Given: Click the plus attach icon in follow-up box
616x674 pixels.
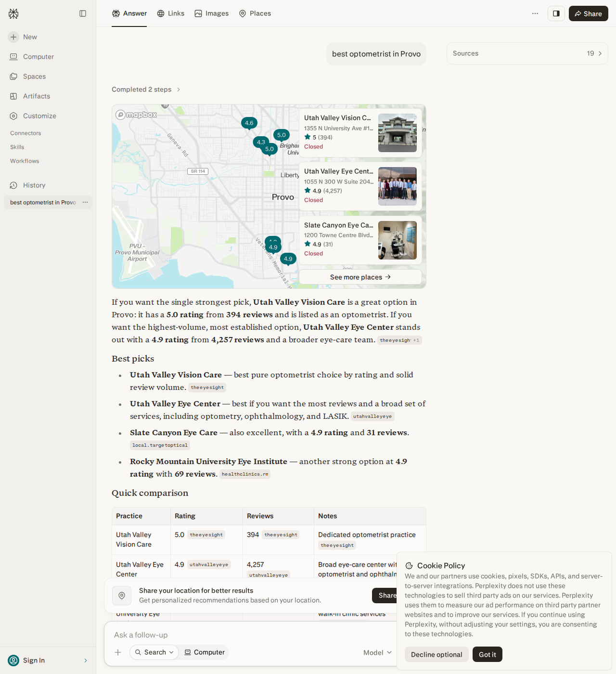Looking at the screenshot, I should point(118,652).
